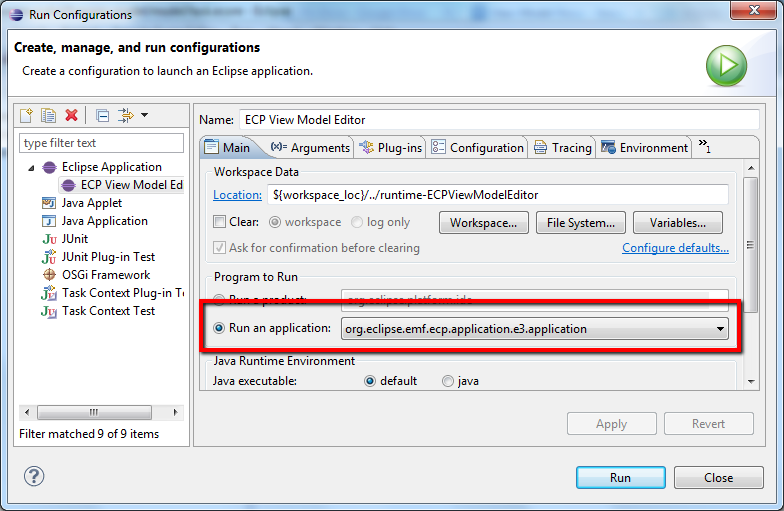Open the Environment tab

tap(644, 148)
